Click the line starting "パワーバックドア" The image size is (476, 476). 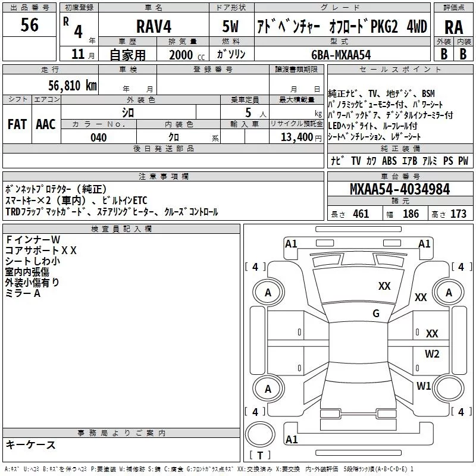coord(390,115)
